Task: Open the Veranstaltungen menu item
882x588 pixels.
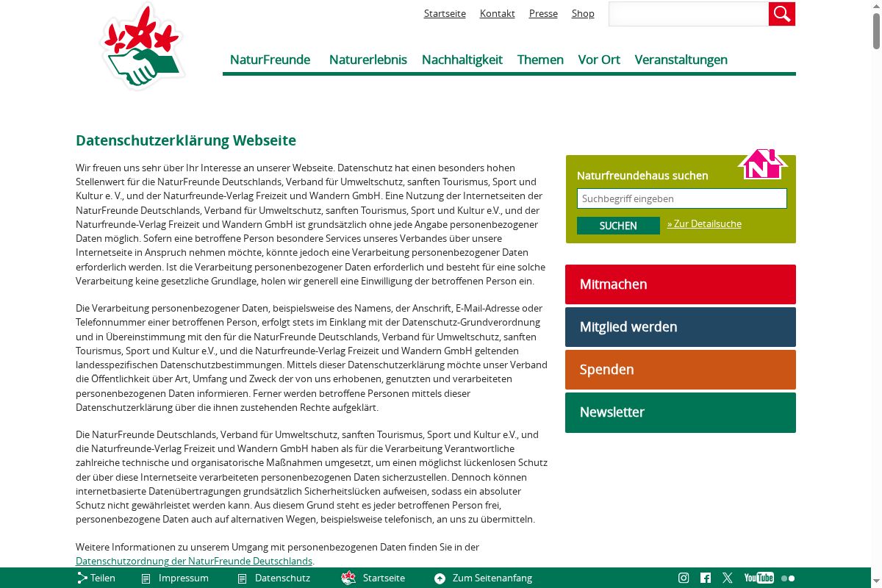Action: pos(681,60)
